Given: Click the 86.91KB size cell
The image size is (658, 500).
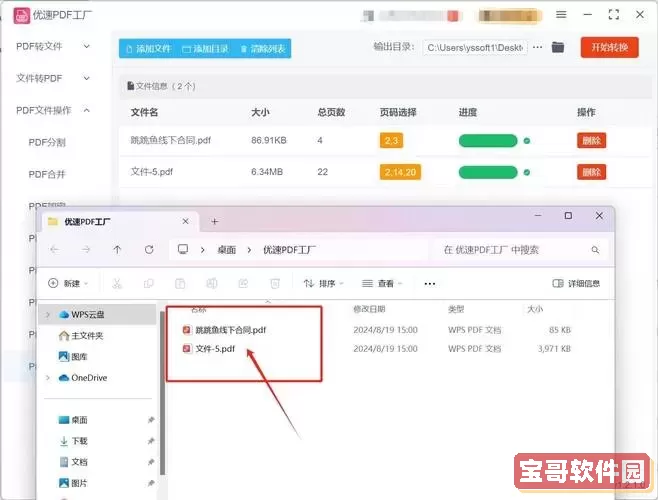Looking at the screenshot, I should 269,140.
